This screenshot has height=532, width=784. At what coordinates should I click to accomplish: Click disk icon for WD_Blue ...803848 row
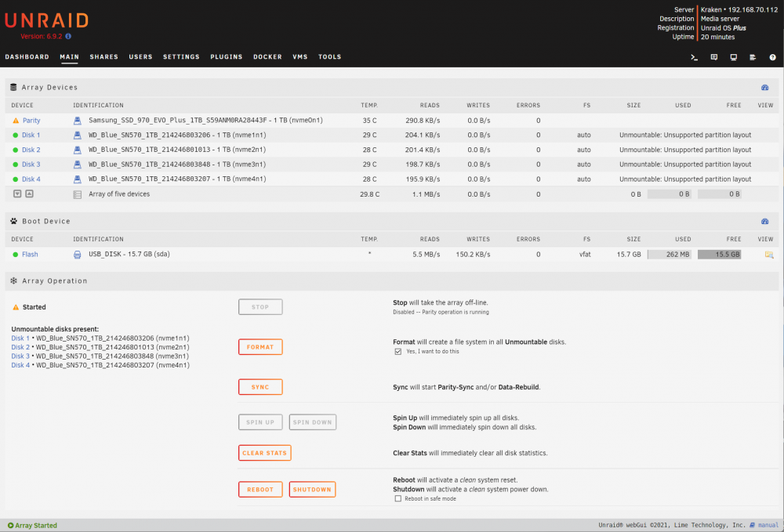tap(78, 165)
